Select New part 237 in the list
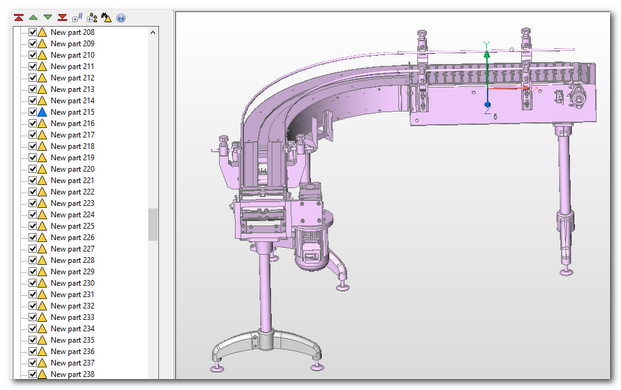 72,363
